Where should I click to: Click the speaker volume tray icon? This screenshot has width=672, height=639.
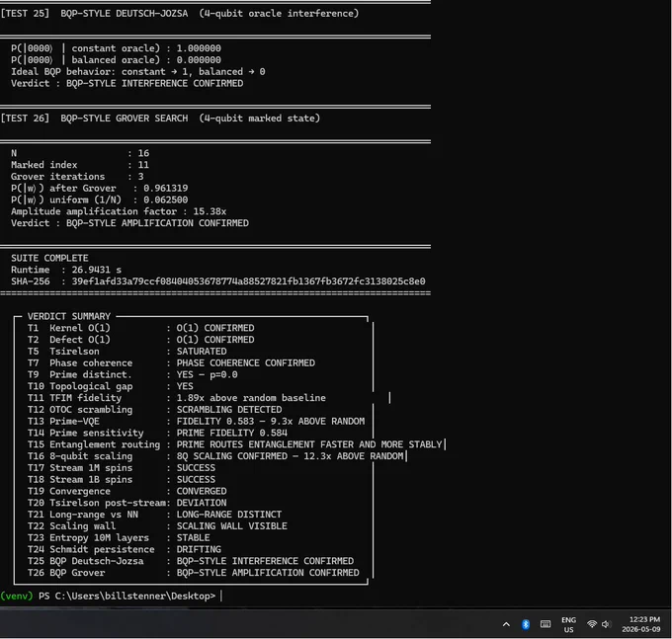(605, 624)
